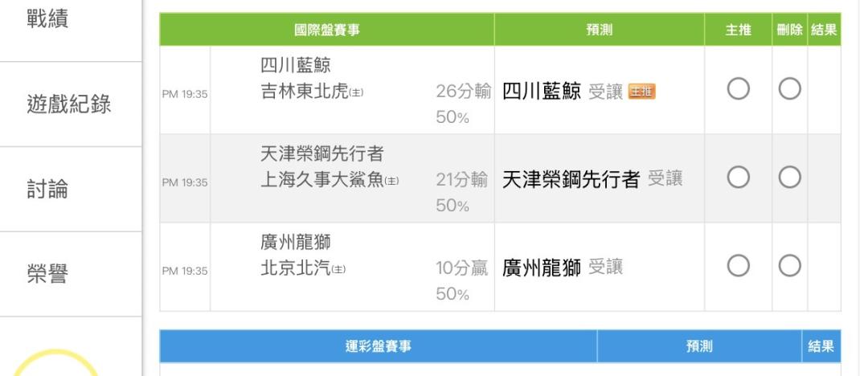This screenshot has width=868, height=376.
Task: Click 天津榮鋼先行者 prediction team name
Action: (x=571, y=180)
